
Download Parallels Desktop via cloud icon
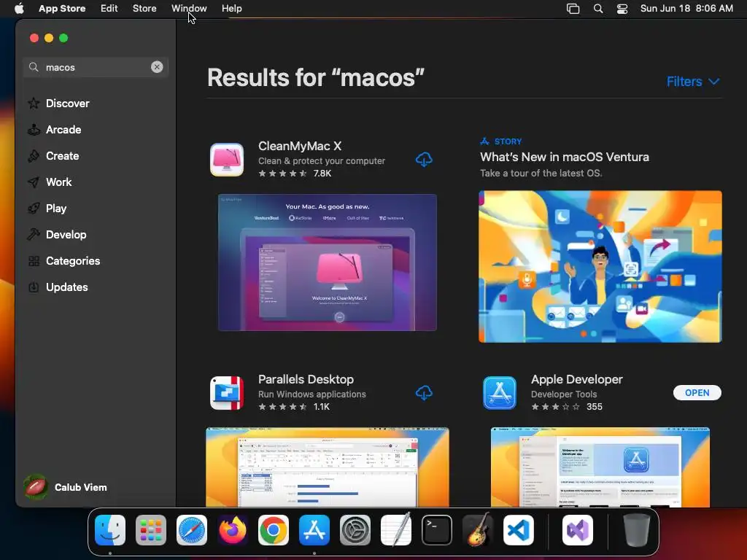[x=424, y=393]
